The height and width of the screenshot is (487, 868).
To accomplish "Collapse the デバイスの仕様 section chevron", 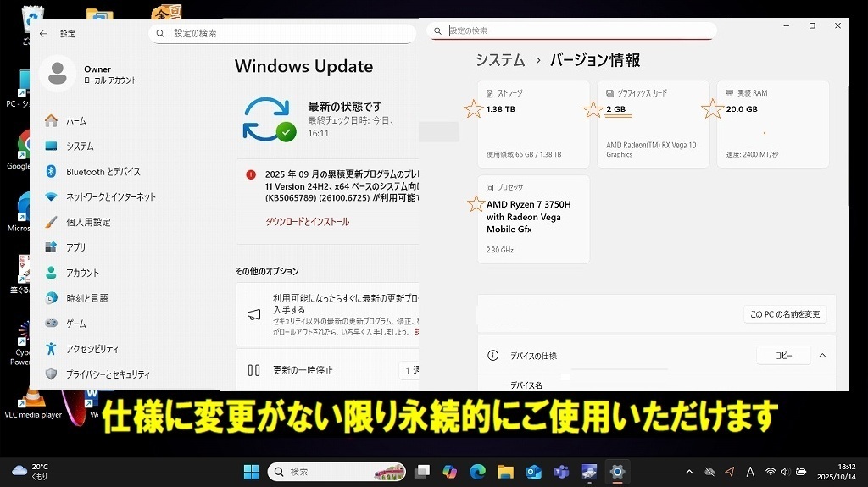I will coord(822,355).
